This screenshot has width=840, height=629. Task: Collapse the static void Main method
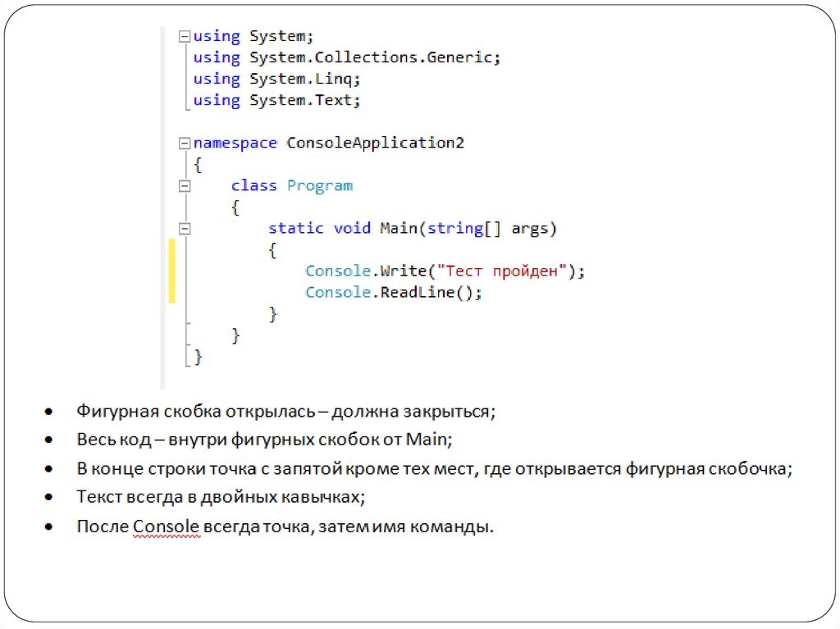[184, 229]
